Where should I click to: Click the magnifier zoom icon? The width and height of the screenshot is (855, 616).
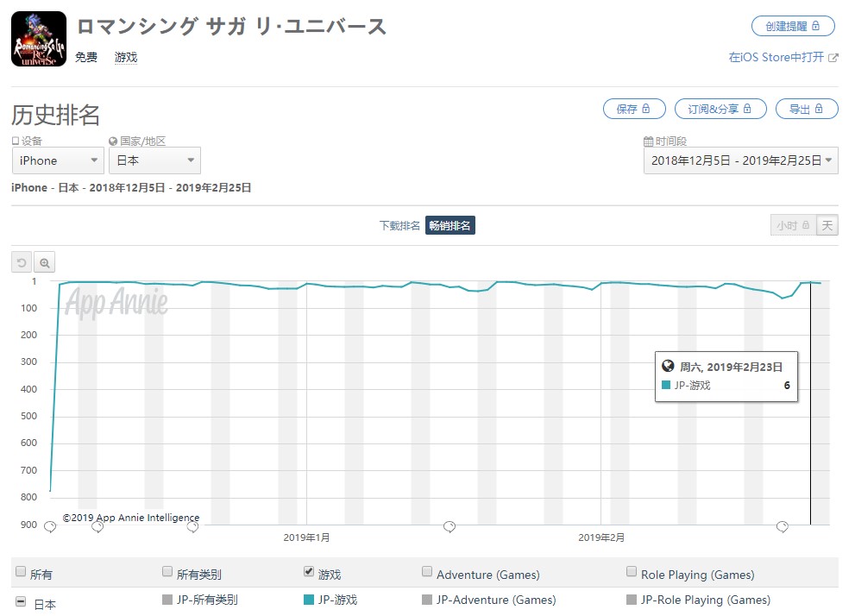pos(44,263)
